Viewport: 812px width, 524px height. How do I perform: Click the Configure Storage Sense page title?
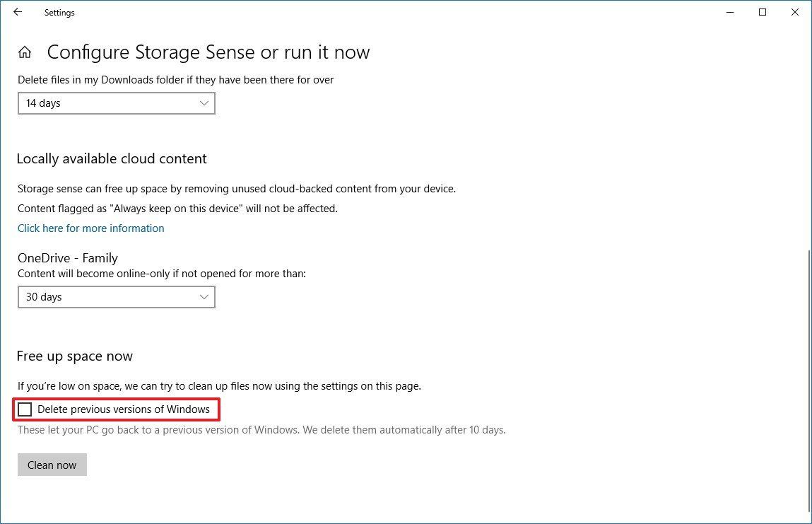tap(208, 52)
